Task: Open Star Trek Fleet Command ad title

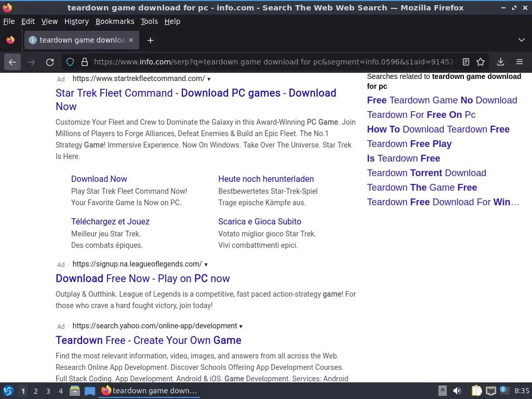Action: point(196,99)
